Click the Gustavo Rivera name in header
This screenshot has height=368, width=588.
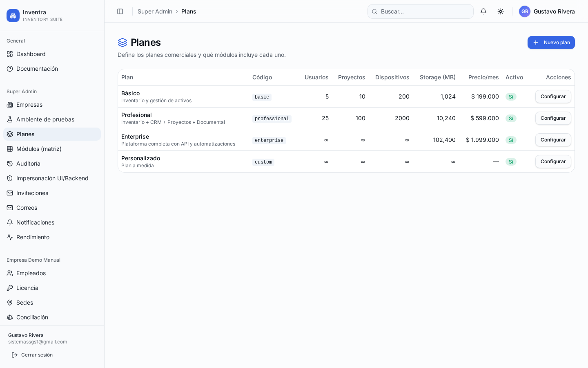(x=554, y=11)
